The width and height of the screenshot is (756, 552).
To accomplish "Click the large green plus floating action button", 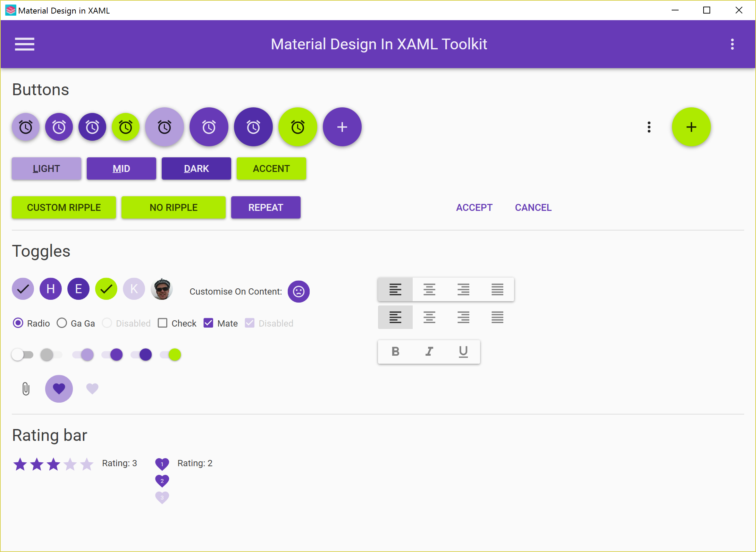I will coord(691,127).
